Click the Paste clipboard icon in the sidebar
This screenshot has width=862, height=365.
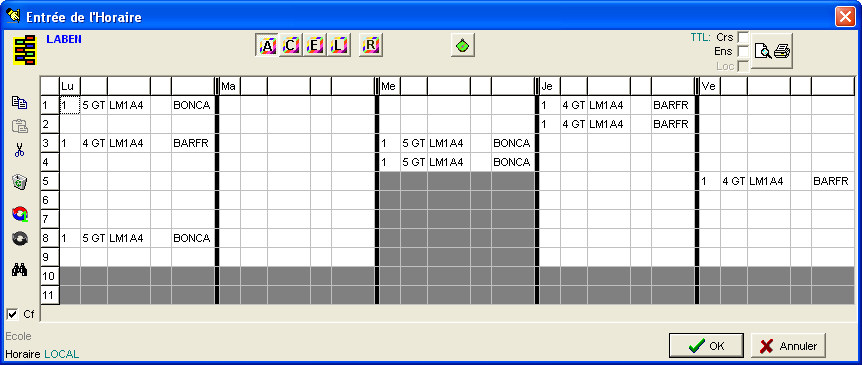click(19, 126)
